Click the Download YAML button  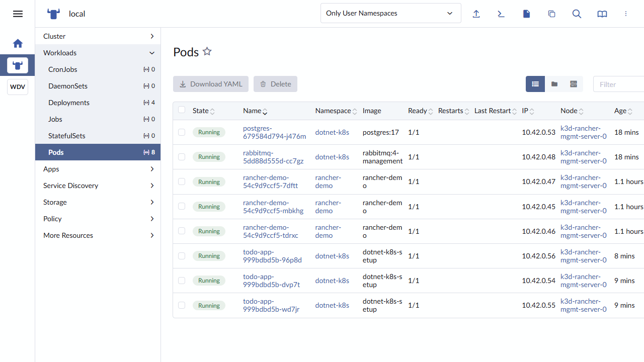pos(211,84)
